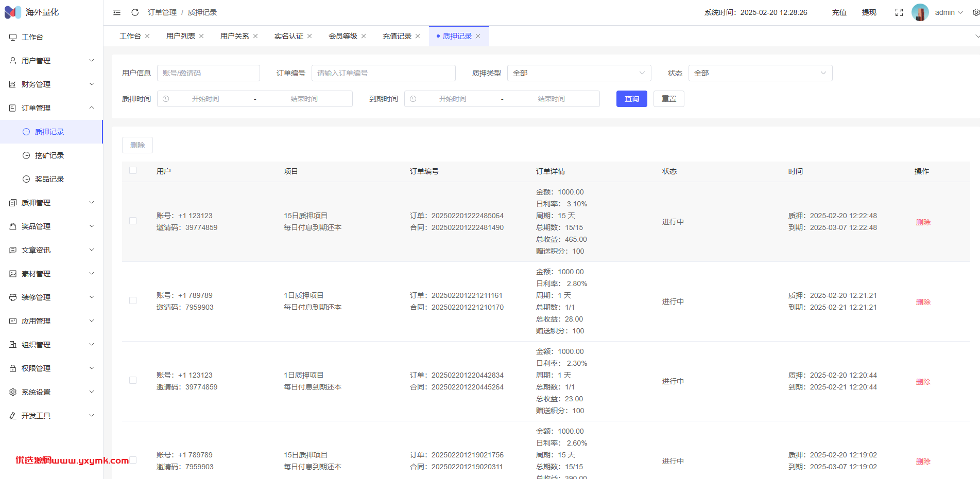Viewport: 980px width, 479px height.
Task: Click the refresh page icon
Action: [x=135, y=12]
